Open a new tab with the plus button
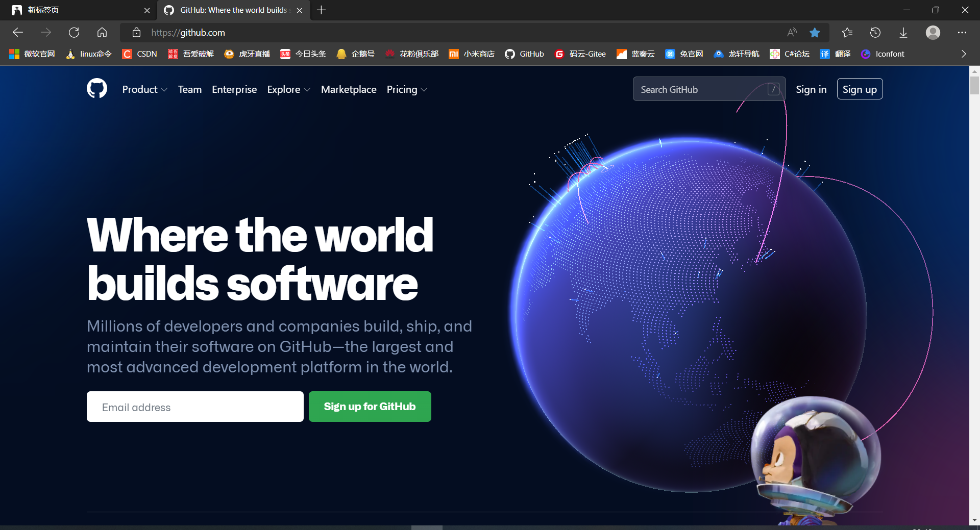 point(321,10)
